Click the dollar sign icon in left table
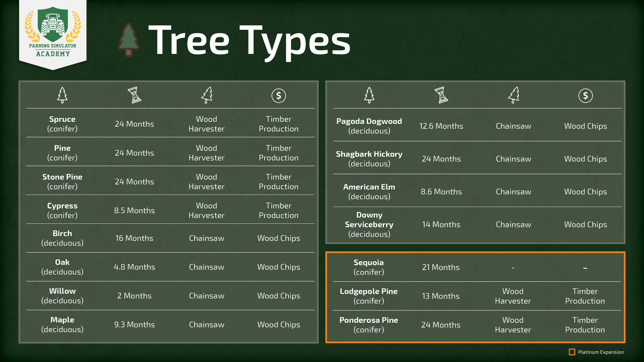Image resolution: width=644 pixels, height=362 pixels. coord(279,96)
